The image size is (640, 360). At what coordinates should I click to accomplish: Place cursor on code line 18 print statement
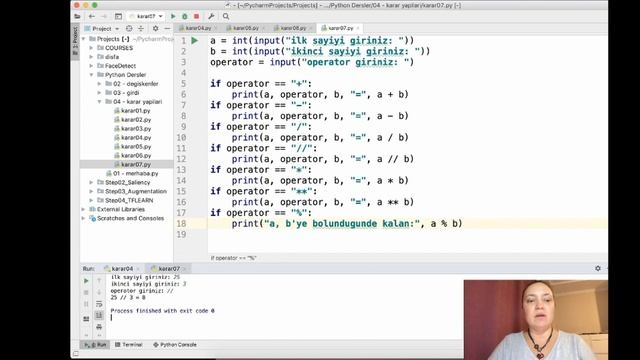pyautogui.click(x=347, y=224)
